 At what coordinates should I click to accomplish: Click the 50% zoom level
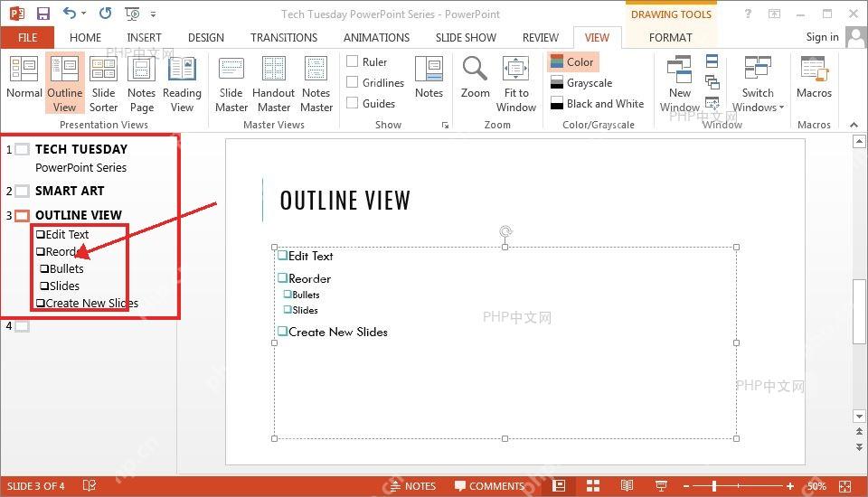coord(816,486)
